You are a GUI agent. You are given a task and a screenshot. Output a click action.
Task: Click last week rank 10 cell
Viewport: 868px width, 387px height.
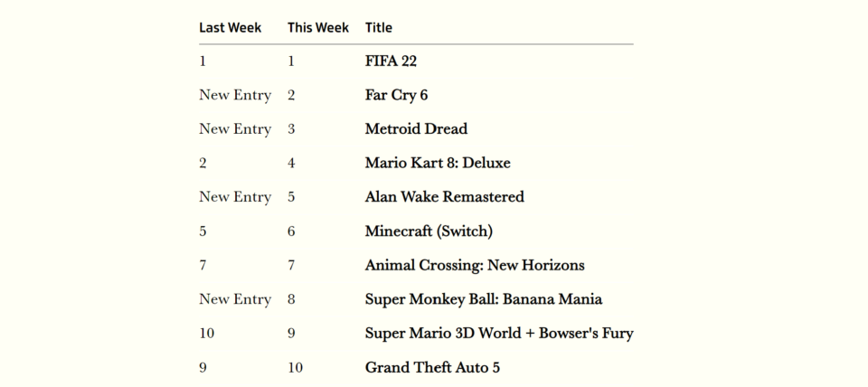[x=206, y=334]
